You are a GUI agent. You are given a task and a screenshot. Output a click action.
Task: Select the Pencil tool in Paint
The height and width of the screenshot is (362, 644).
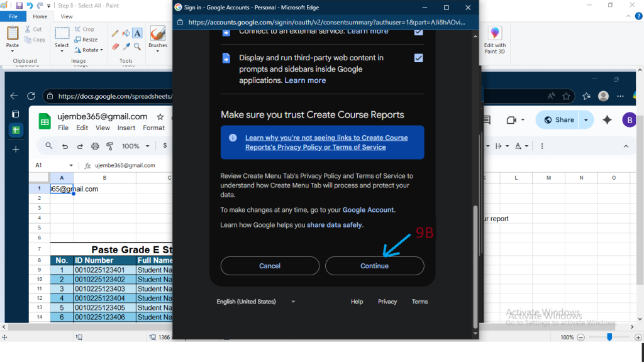115,33
